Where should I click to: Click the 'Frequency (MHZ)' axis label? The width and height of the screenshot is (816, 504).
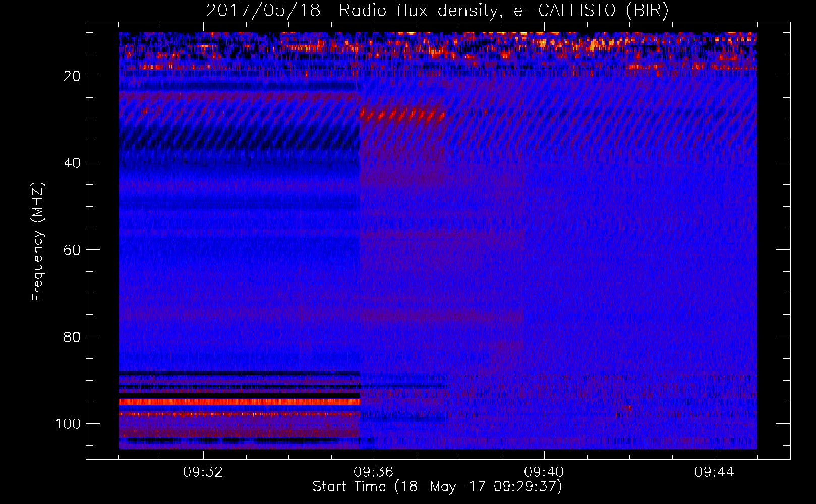tap(38, 242)
